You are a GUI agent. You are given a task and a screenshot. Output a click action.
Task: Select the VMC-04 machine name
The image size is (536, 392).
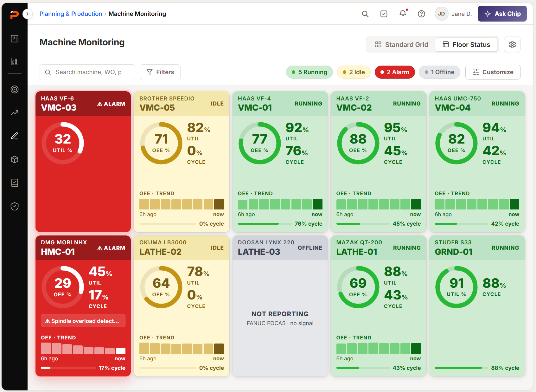[452, 108]
